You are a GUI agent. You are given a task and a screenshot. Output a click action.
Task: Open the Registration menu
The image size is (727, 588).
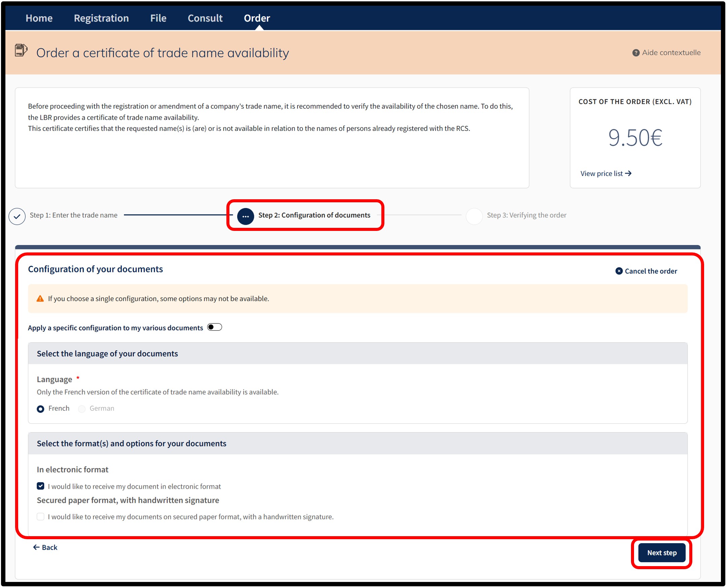pos(101,18)
